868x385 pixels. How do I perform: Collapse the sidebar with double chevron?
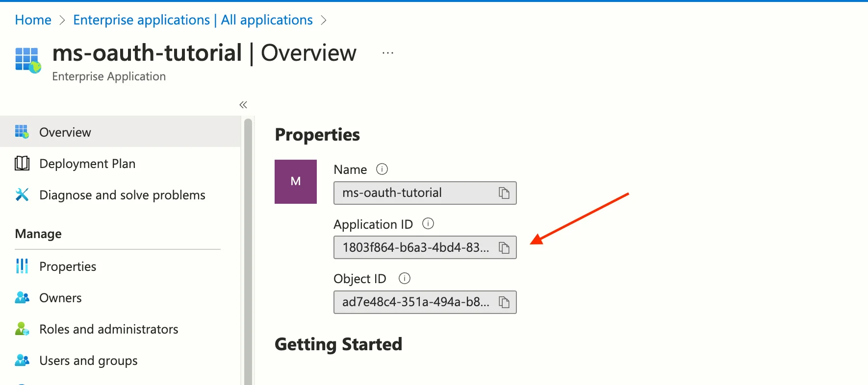point(243,105)
